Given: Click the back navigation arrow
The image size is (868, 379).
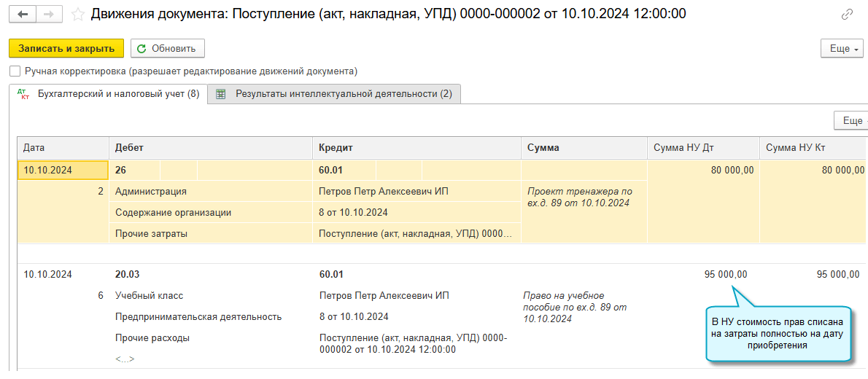Looking at the screenshot, I should 23,14.
